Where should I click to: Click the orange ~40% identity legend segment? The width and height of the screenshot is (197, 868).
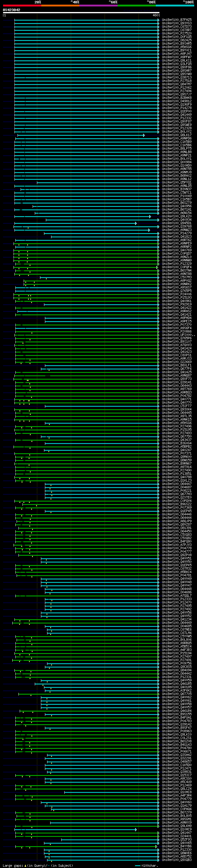(x=60, y=6)
